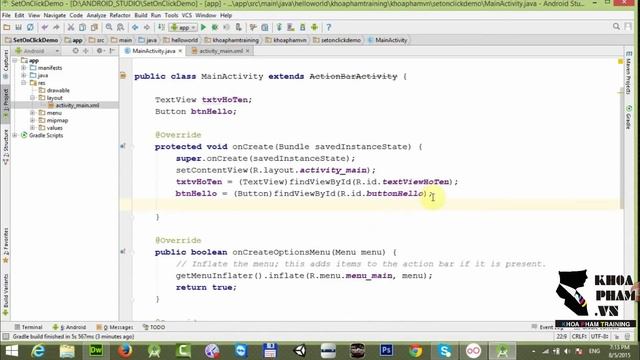Click the Undo toolbar arrow
This screenshot has width=640, height=360.
tap(44, 27)
